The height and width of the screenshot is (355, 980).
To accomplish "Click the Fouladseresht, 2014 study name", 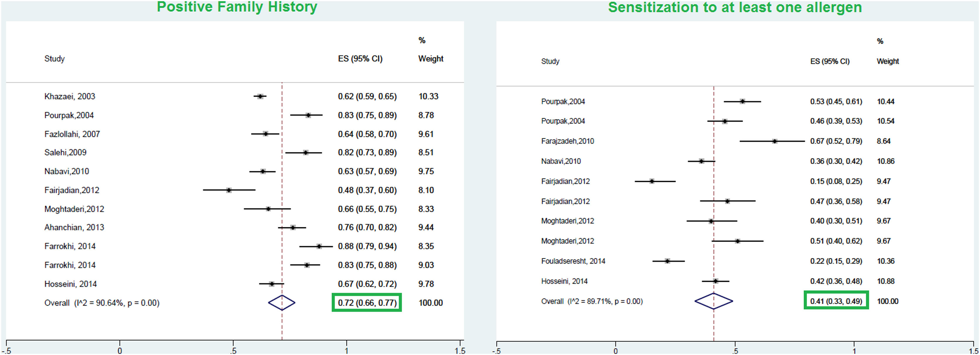I will coord(573,261).
